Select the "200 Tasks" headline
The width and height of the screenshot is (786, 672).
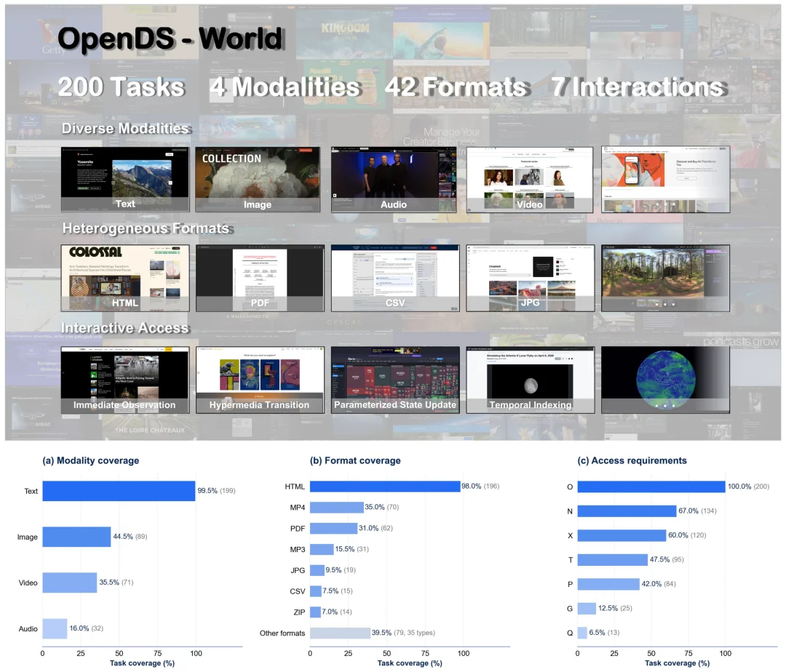point(122,87)
